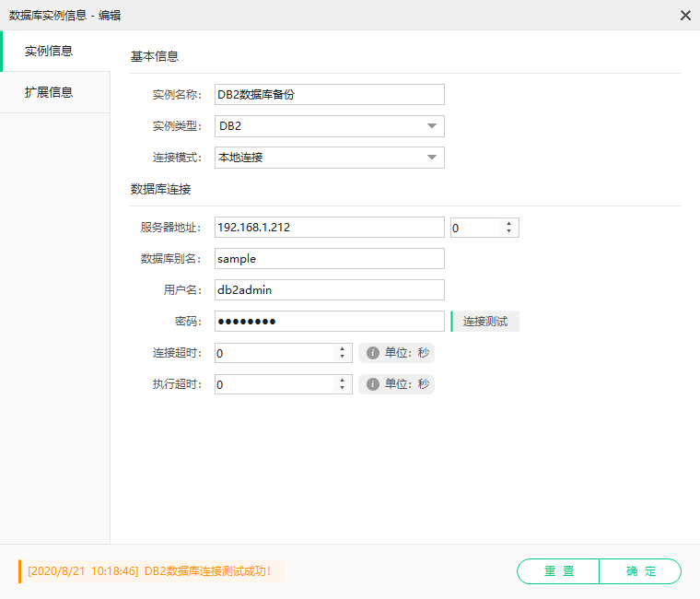This screenshot has height=599, width=700.
Task: Click the 数据库实例信息 - 编辑 title text
Action: pos(64,16)
